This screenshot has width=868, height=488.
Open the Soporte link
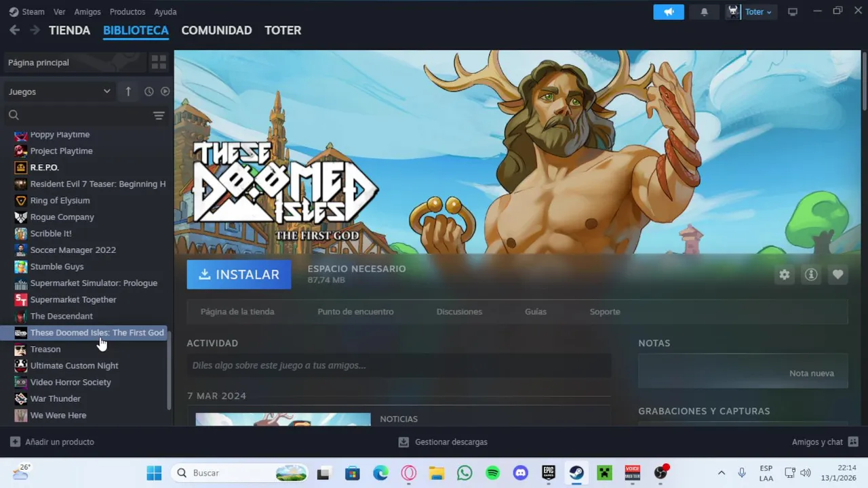pyautogui.click(x=605, y=312)
